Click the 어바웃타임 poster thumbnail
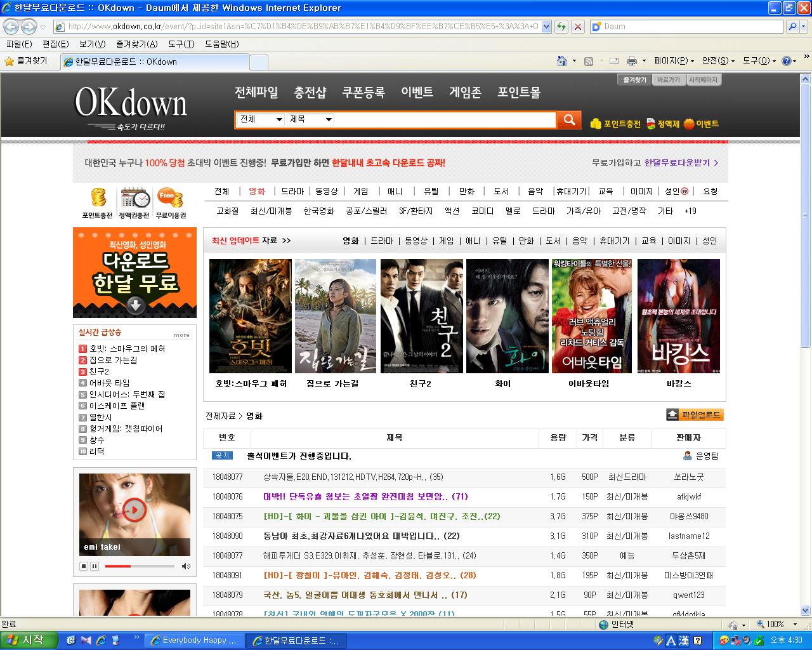The image size is (812, 650). click(593, 315)
